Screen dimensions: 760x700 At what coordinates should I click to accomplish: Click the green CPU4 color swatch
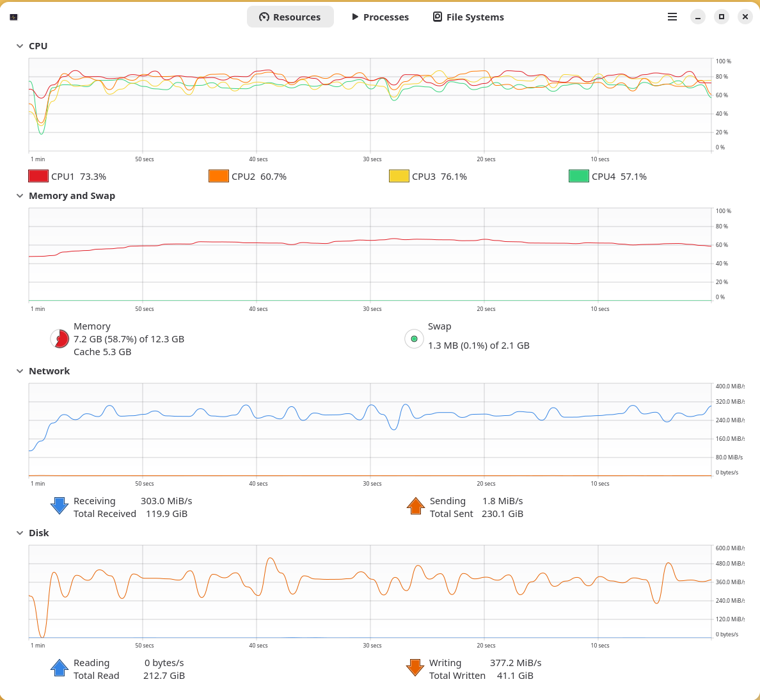pyautogui.click(x=578, y=175)
